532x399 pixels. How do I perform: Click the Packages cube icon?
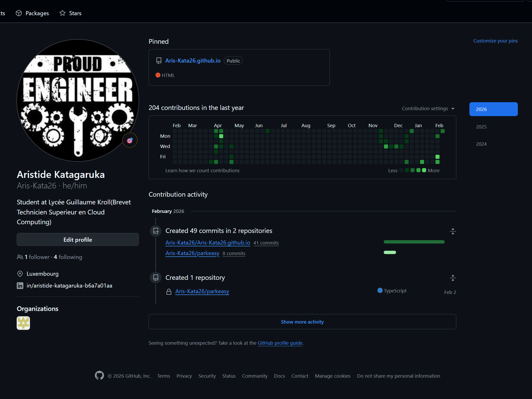(x=19, y=13)
